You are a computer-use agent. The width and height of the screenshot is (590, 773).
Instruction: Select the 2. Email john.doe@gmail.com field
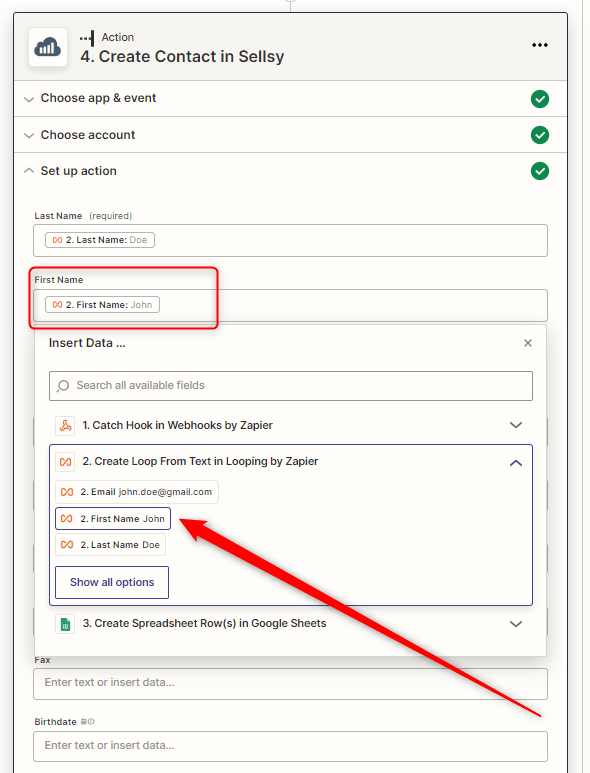tap(137, 492)
